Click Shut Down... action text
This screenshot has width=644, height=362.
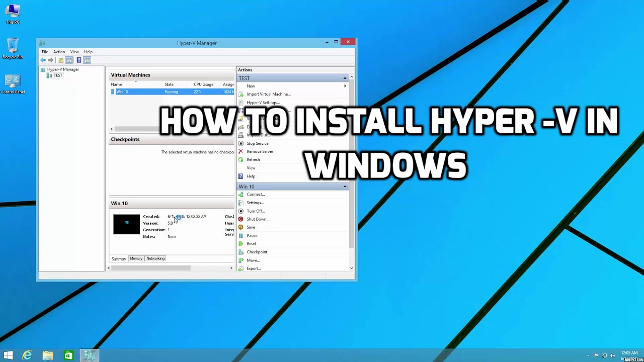coord(258,219)
